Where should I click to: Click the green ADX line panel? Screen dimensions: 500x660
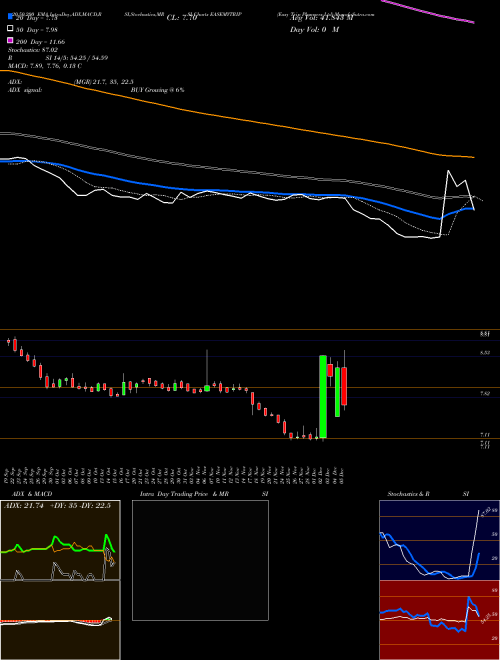60,540
